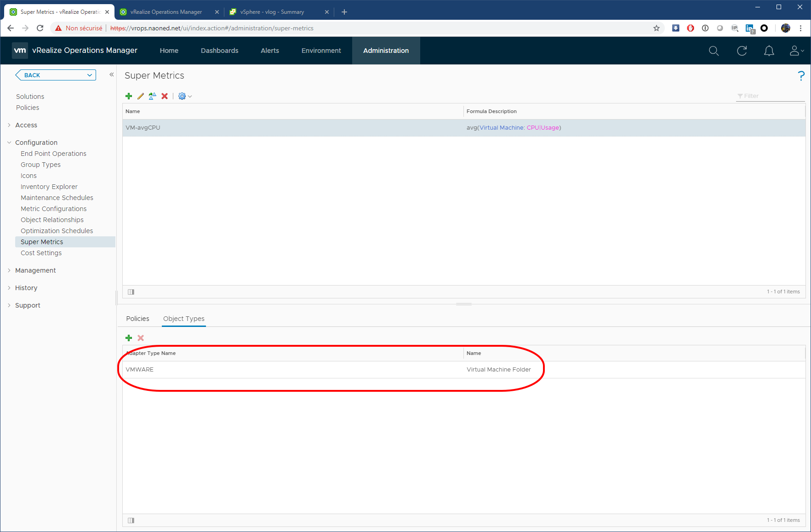
Task: Toggle column chooser in object types grid
Action: (131, 520)
